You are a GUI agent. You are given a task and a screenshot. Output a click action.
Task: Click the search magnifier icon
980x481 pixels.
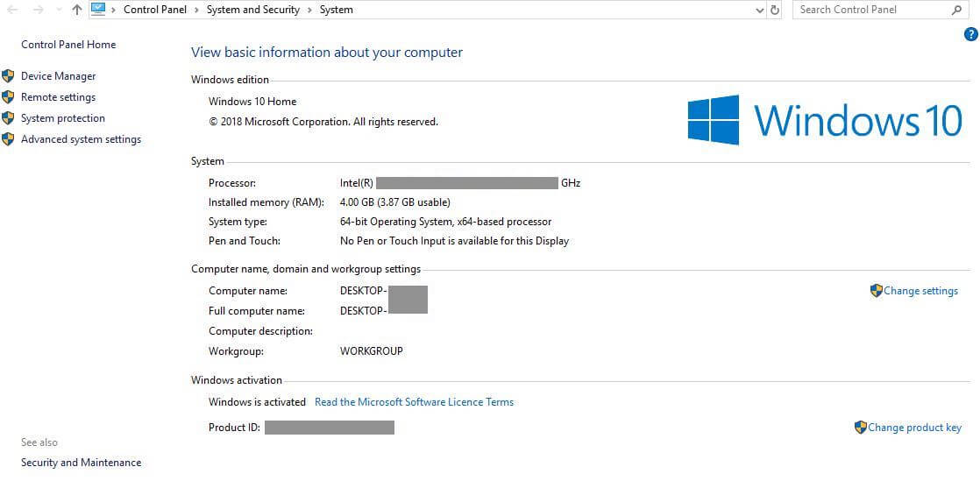tap(957, 10)
